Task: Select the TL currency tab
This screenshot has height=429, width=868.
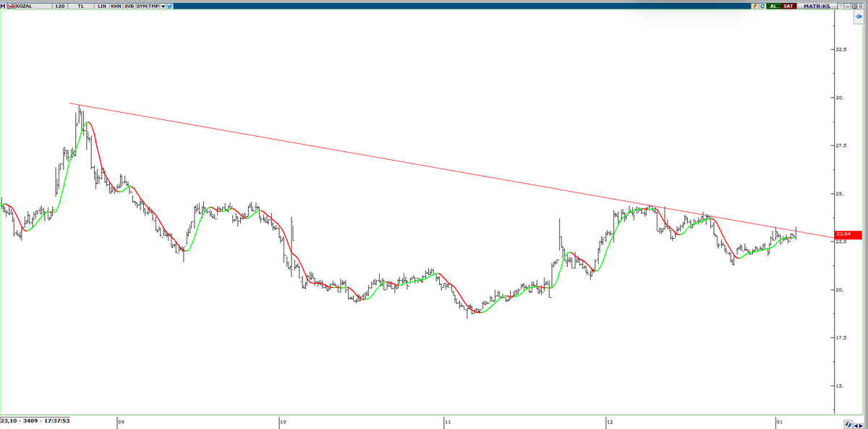Action: pos(80,4)
